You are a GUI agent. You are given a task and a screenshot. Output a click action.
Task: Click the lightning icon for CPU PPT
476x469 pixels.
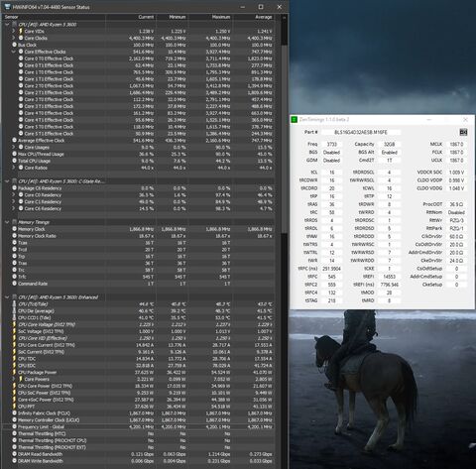[x=14, y=407]
